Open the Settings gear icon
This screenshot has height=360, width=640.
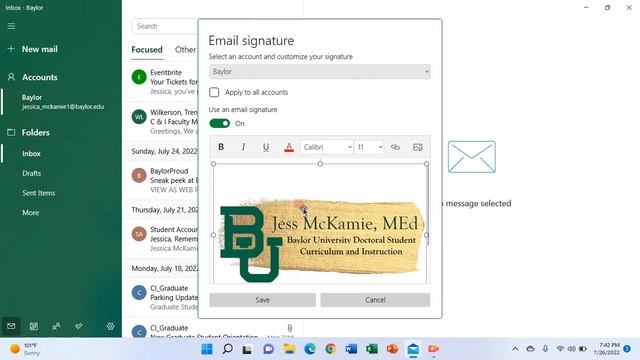(x=110, y=326)
